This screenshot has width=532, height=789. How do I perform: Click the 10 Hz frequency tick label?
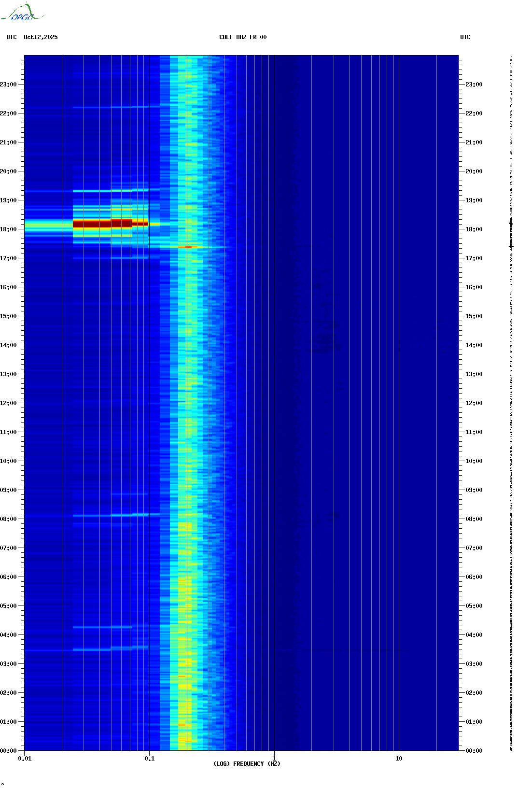point(399,759)
